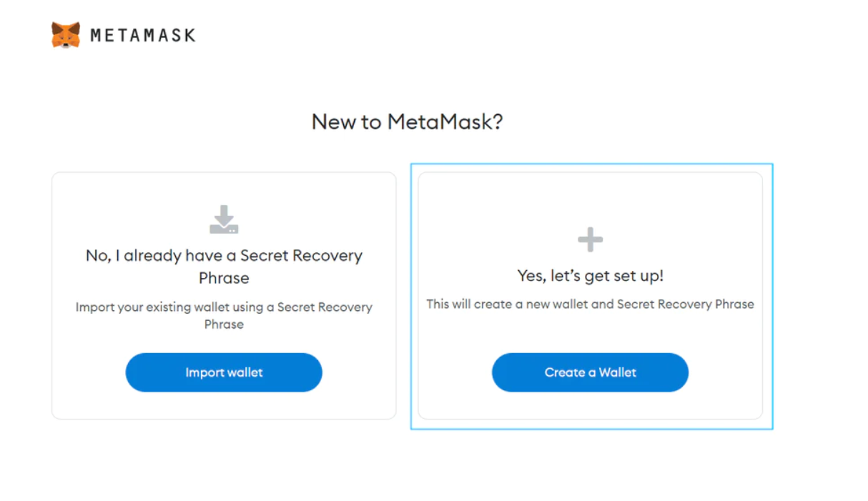
Task: Click the "New to MetaMask?" heading
Action: (407, 121)
